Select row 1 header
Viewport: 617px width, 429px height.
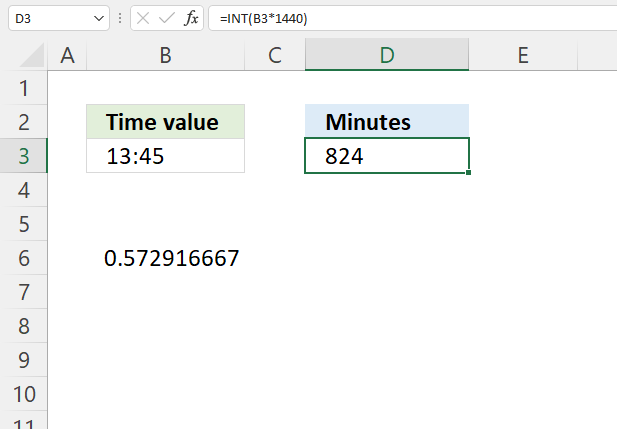[x=24, y=88]
